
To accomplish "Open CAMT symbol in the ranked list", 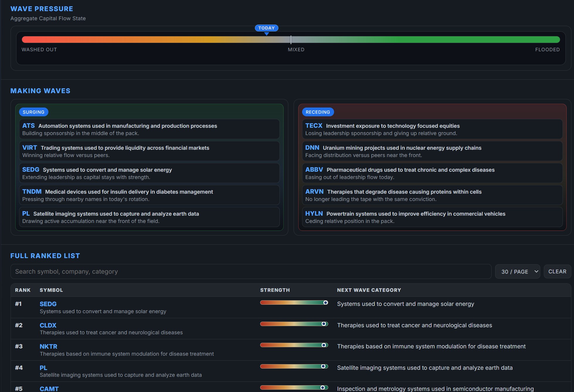I will point(49,389).
